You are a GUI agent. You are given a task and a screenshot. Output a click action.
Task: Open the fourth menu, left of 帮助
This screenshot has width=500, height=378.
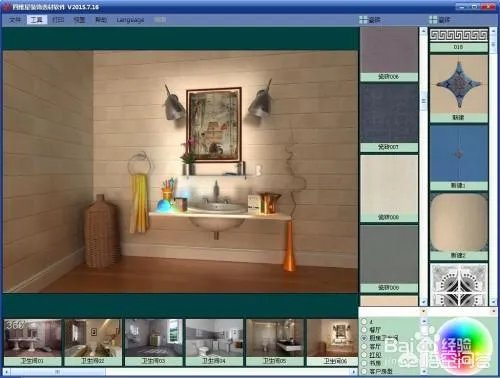click(79, 20)
